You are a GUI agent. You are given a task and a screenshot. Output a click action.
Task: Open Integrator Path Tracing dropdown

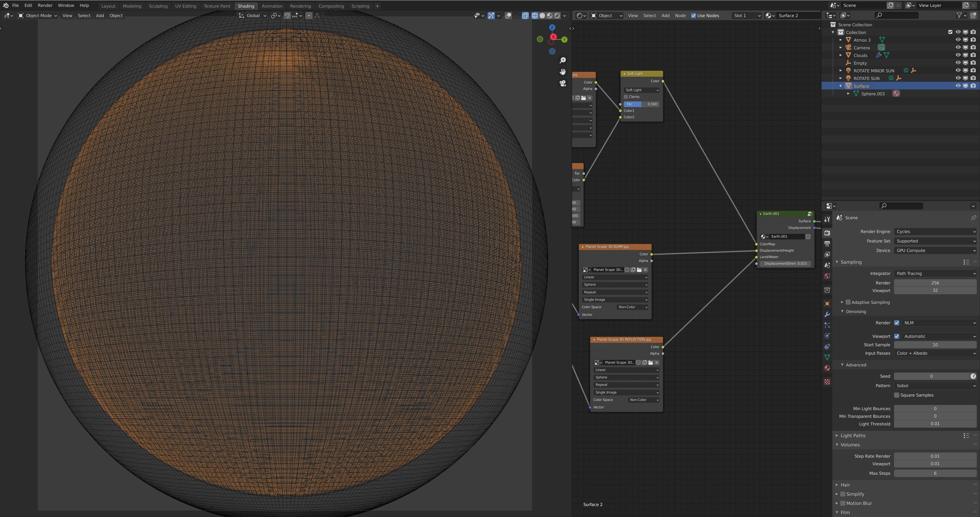[935, 273]
